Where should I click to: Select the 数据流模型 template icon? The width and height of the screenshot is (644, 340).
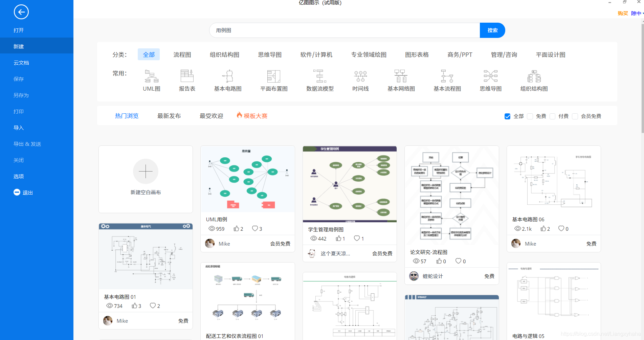click(x=320, y=76)
